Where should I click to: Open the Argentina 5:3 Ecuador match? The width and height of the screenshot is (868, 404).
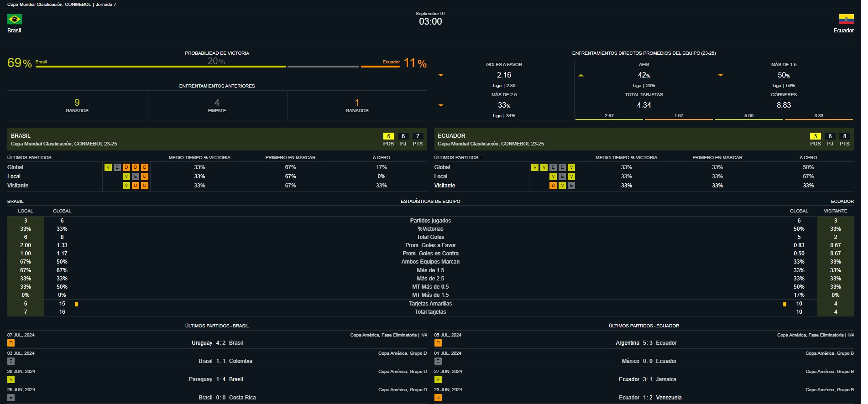[646, 343]
